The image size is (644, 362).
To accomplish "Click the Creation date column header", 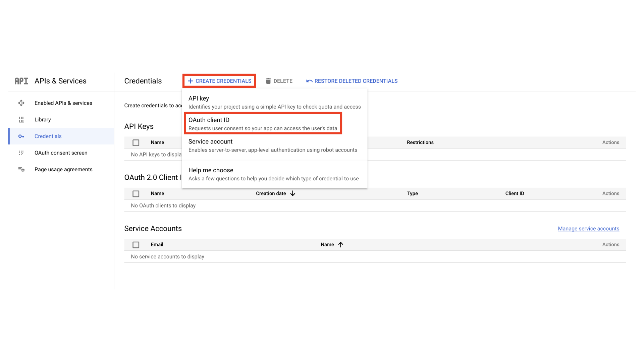I will click(271, 193).
